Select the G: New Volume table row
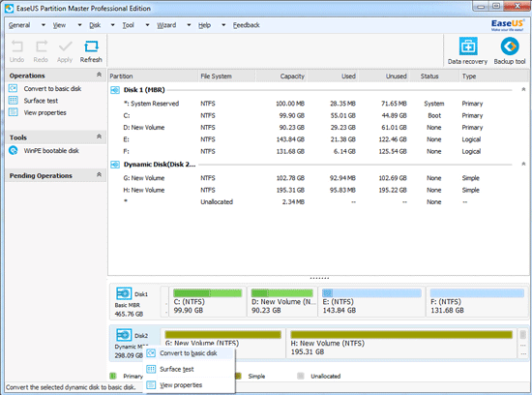The height and width of the screenshot is (395, 532). (318, 178)
